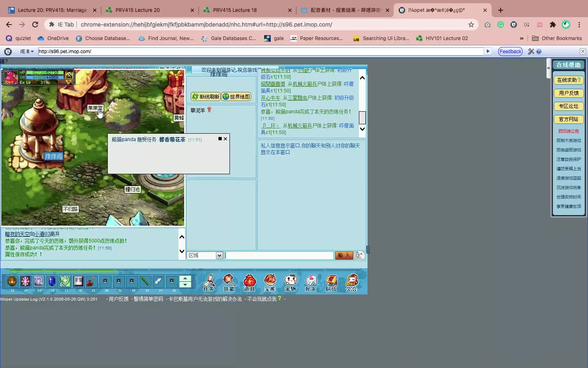Click the IE Tab logo icon
The height and width of the screenshot is (368, 588).
pos(8,52)
